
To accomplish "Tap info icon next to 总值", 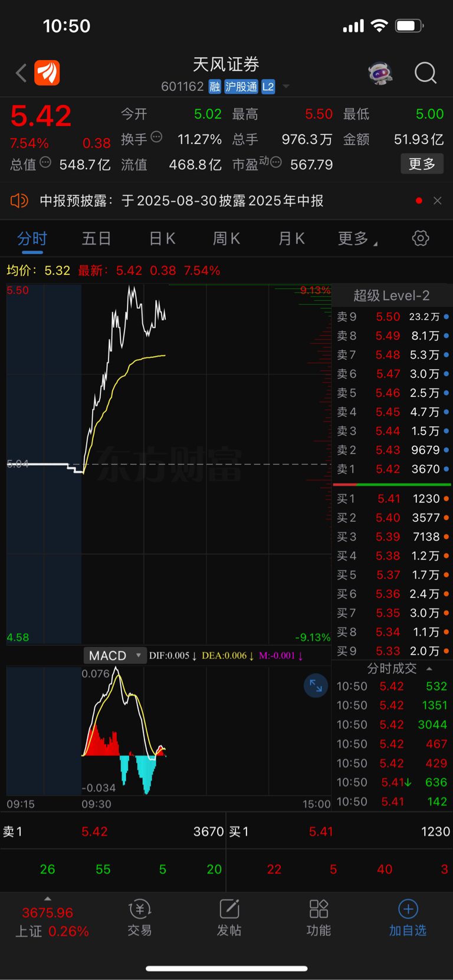I will point(45,162).
